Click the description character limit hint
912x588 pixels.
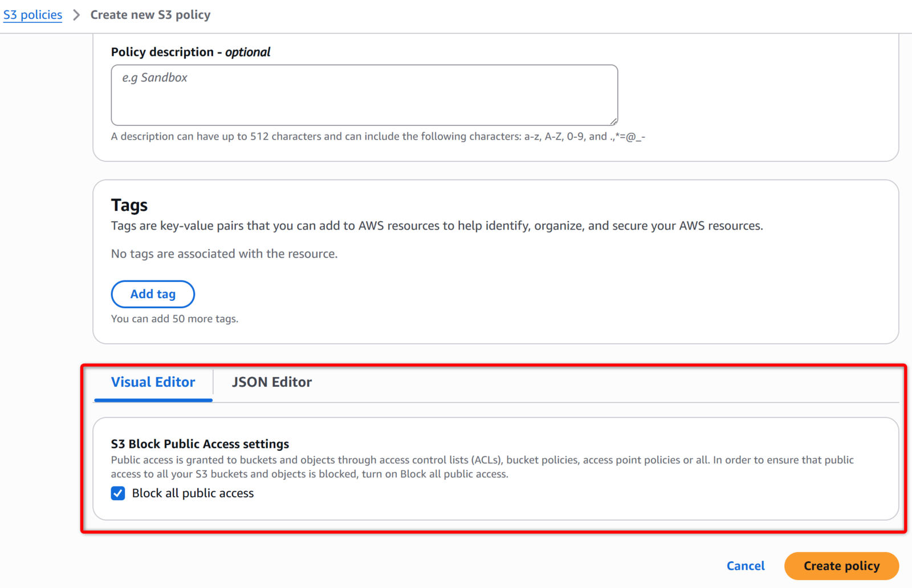pos(378,137)
